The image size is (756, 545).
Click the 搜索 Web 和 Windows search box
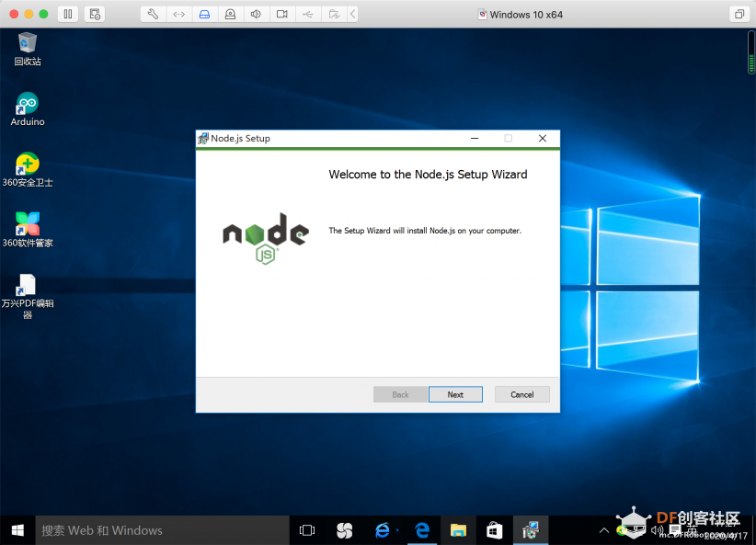pos(163,530)
